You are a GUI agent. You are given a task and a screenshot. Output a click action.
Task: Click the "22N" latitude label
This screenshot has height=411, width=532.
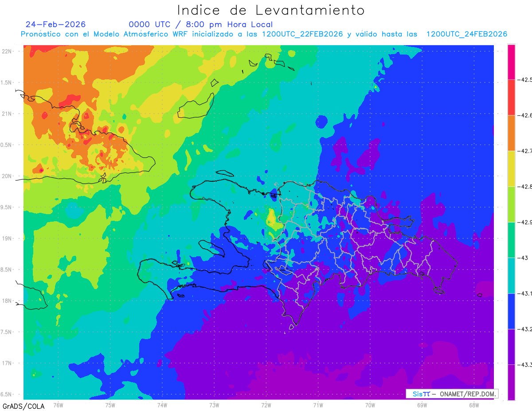click(x=7, y=51)
